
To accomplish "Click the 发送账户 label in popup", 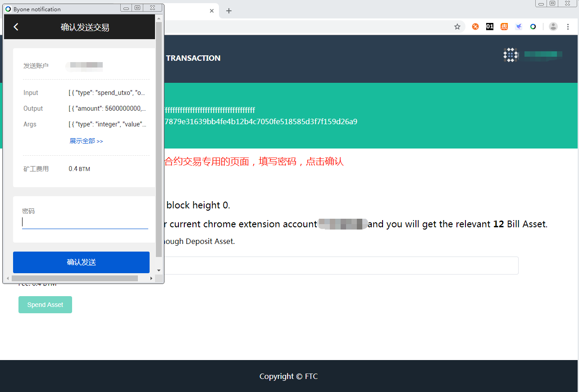I will [x=36, y=66].
